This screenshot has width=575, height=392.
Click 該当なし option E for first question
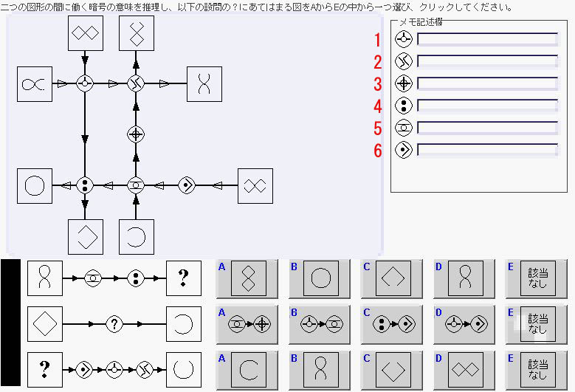click(x=537, y=278)
